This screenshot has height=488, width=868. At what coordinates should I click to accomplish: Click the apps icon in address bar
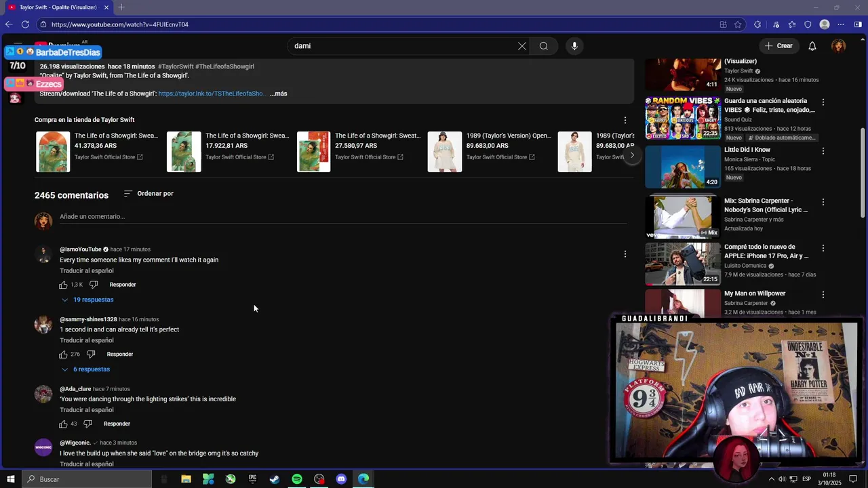tap(724, 24)
